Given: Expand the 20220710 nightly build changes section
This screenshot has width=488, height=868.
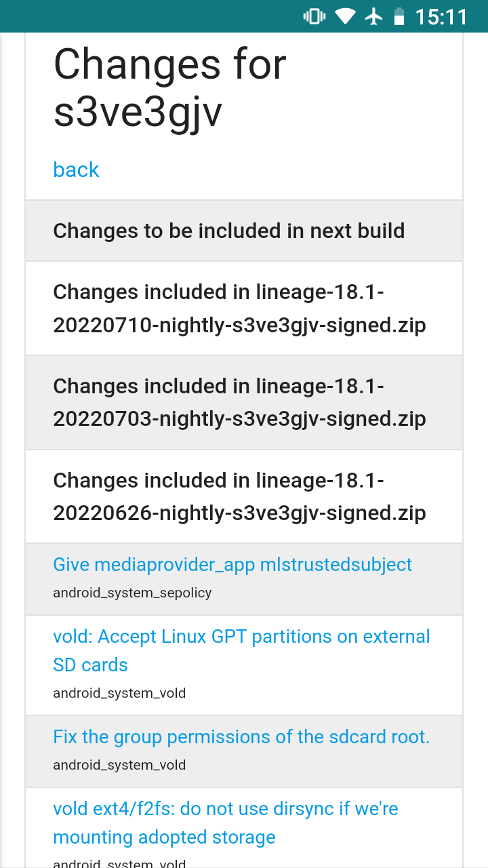Looking at the screenshot, I should click(x=239, y=309).
